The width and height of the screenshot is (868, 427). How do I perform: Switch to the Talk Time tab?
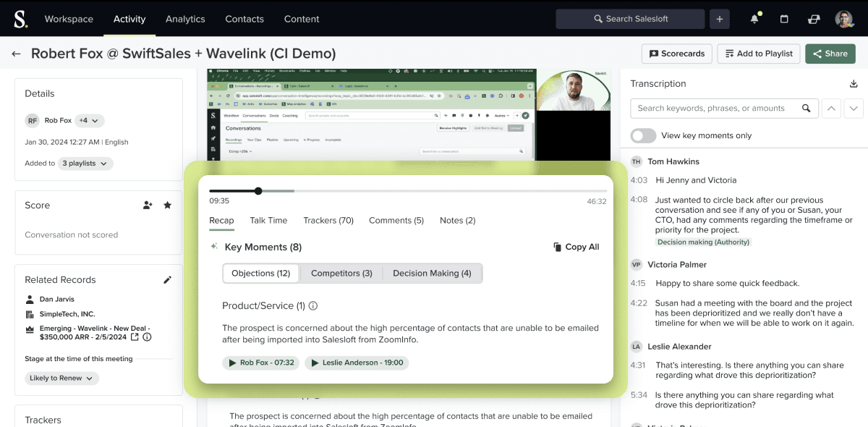click(x=268, y=221)
